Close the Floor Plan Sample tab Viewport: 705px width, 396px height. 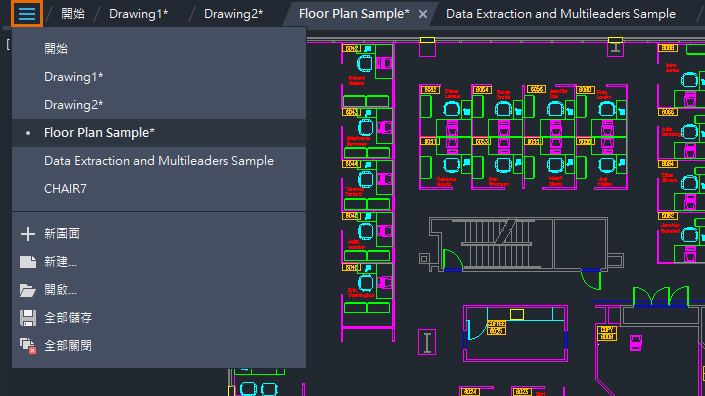coord(423,14)
